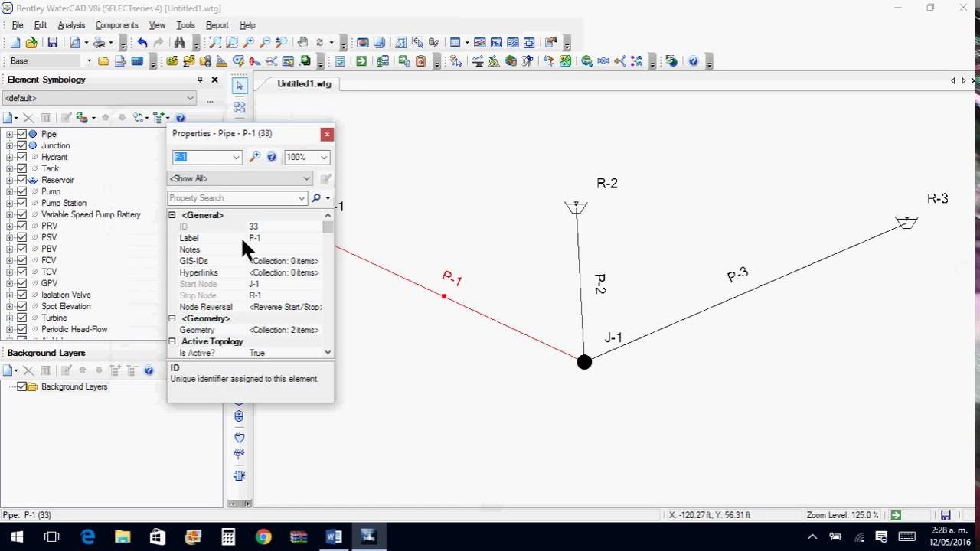Open the File menu
Screen dimensions: 980x551
click(18, 25)
